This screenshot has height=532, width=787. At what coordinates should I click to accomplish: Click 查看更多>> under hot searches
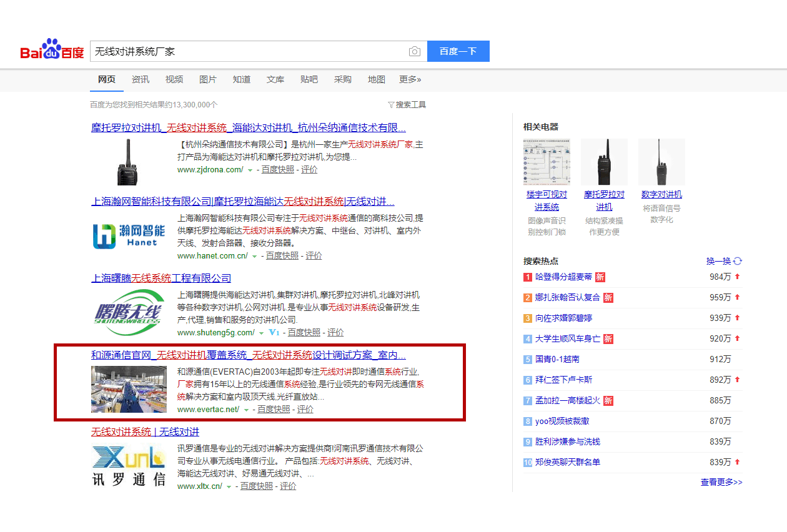tap(721, 482)
